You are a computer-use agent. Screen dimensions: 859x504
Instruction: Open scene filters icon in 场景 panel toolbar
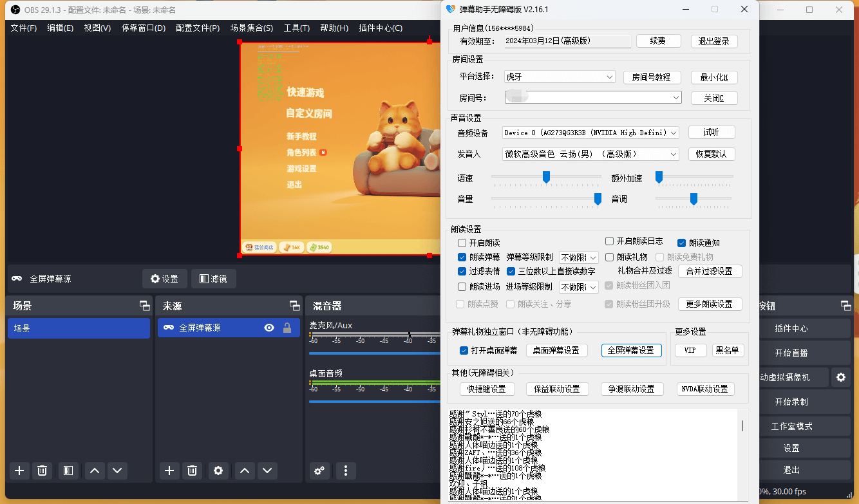coord(68,471)
